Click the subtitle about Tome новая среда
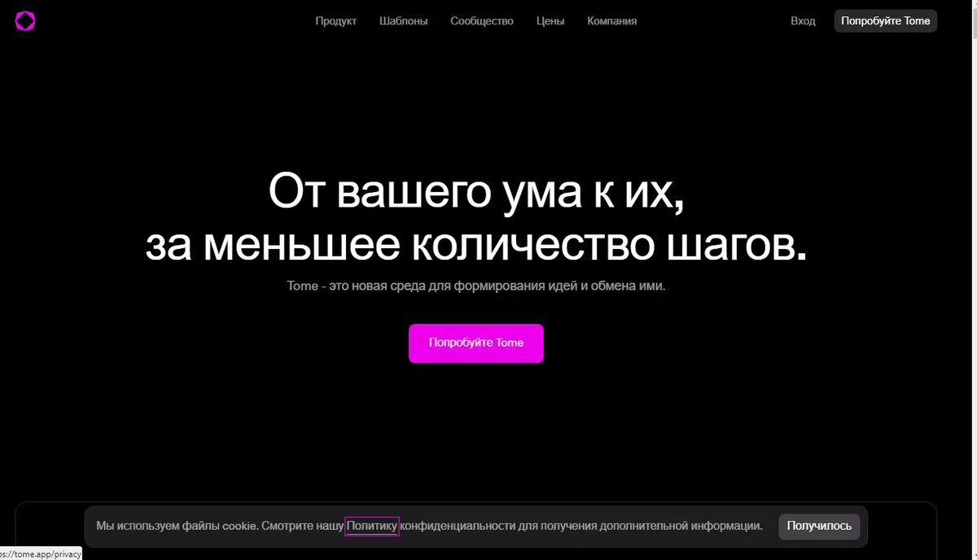 pos(476,287)
